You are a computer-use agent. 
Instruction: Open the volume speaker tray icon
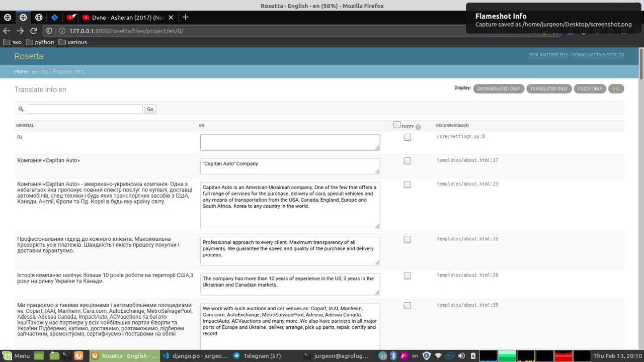pyautogui.click(x=462, y=356)
